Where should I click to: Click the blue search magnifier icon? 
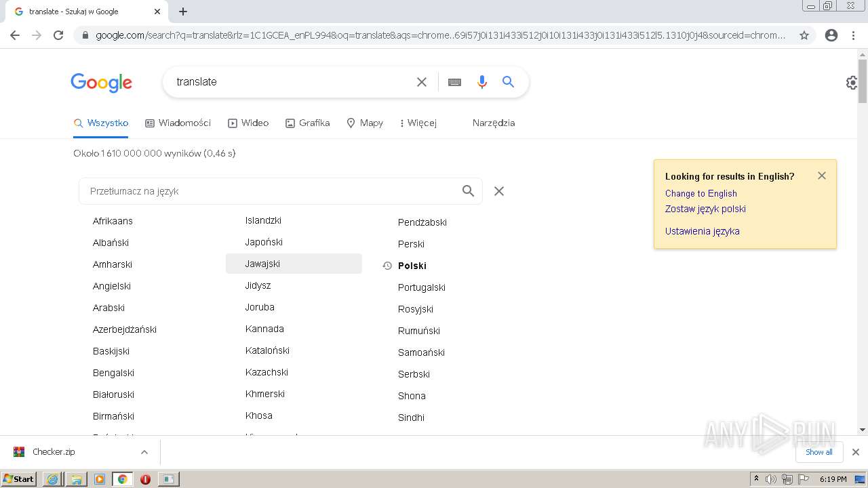(x=508, y=82)
